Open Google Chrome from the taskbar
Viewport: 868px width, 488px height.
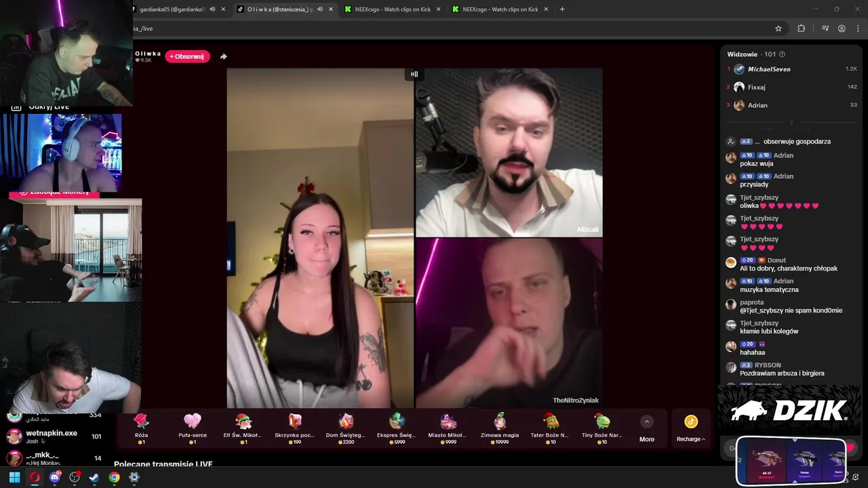(115, 477)
